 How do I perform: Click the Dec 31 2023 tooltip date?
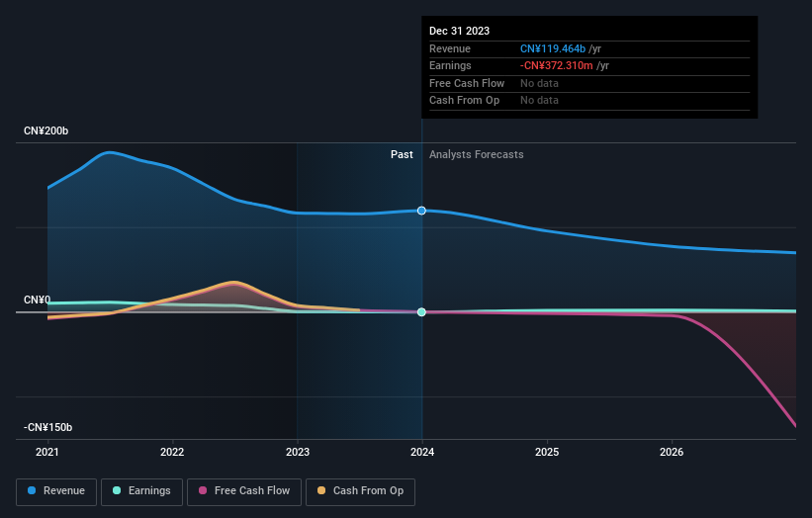click(x=459, y=31)
